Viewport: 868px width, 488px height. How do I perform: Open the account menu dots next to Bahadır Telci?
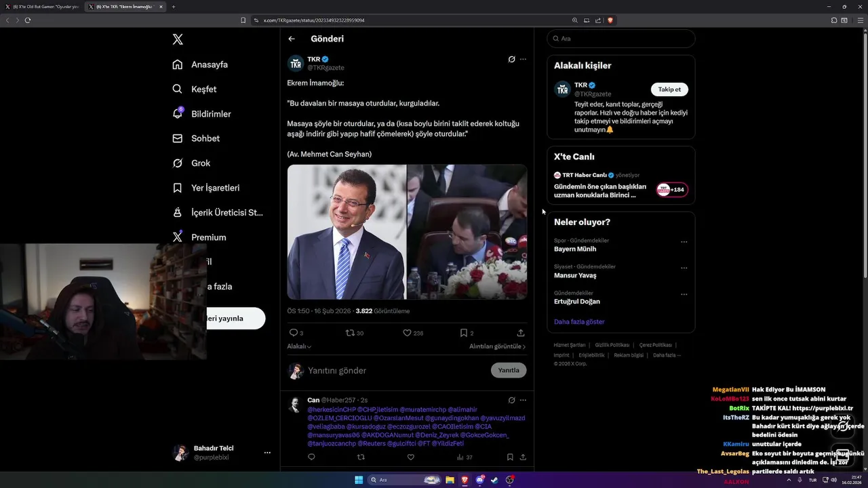267,453
